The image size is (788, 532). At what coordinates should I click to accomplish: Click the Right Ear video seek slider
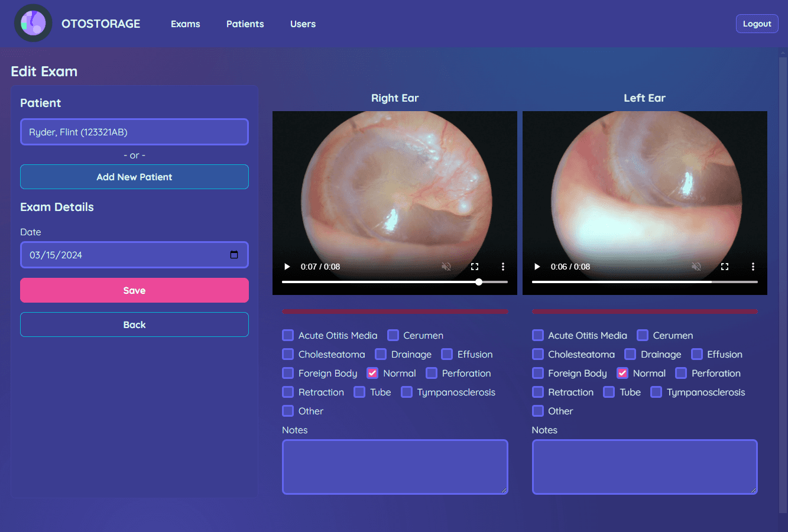pyautogui.click(x=395, y=282)
